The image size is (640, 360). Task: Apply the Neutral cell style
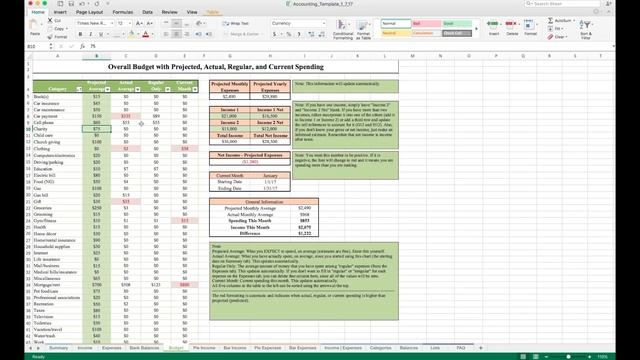tap(396, 33)
